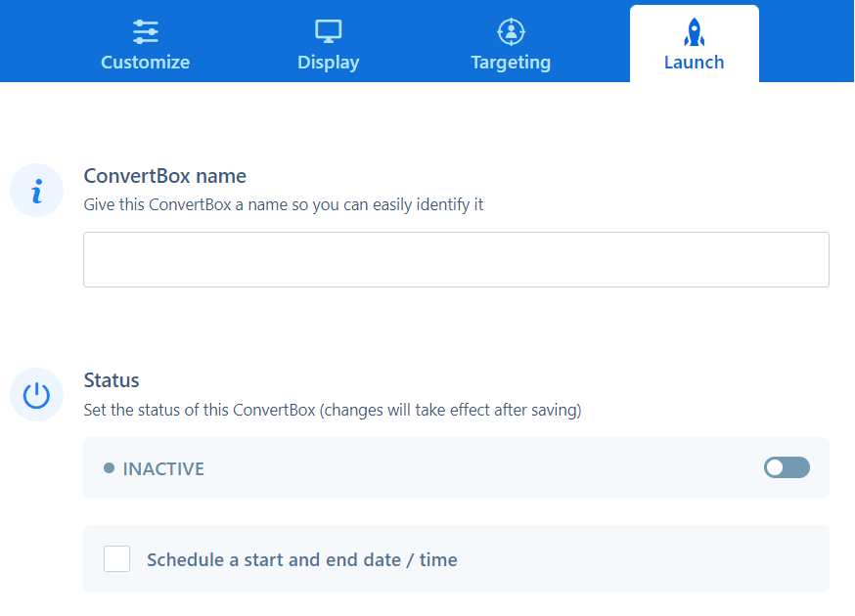Switch to the Customize tab

(x=145, y=44)
